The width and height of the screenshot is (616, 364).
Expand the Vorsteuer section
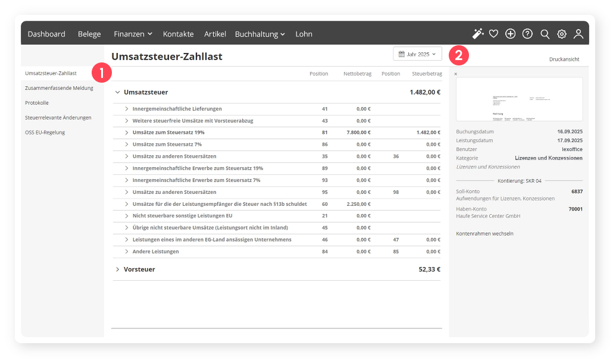[x=117, y=269]
